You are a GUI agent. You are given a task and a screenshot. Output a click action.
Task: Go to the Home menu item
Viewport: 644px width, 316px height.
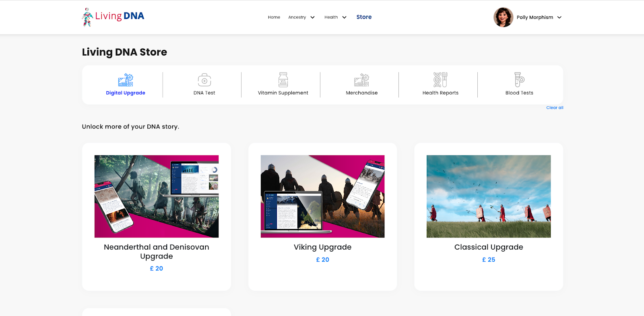coord(274,17)
